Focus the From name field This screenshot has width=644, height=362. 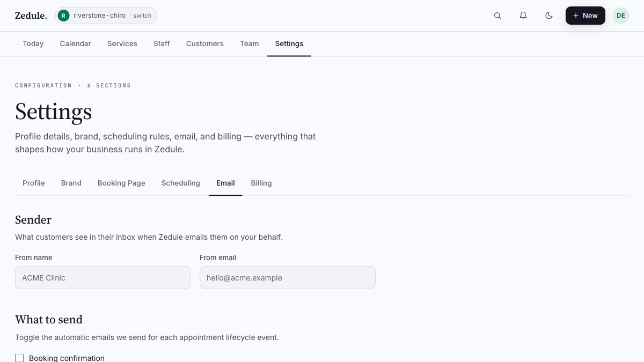click(103, 278)
